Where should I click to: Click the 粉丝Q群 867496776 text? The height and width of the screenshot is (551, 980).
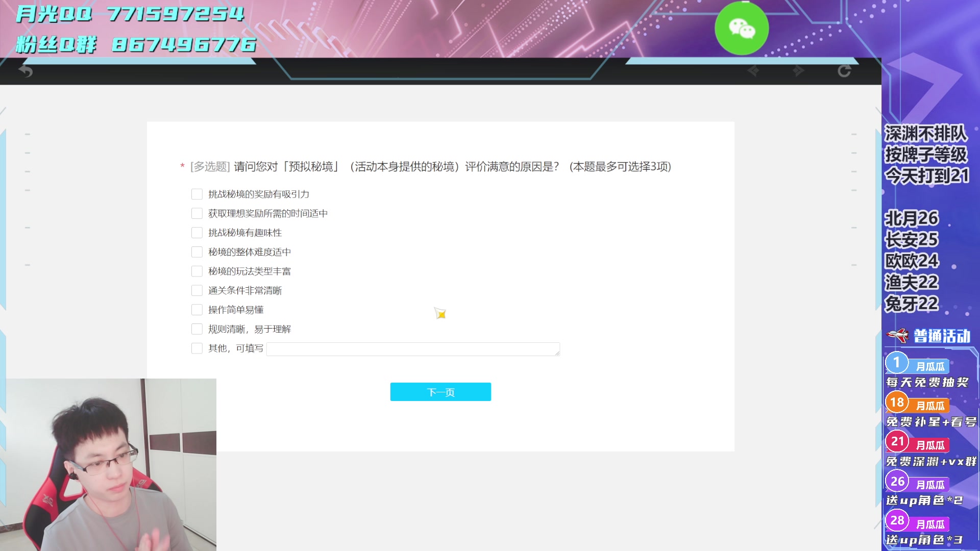click(136, 45)
